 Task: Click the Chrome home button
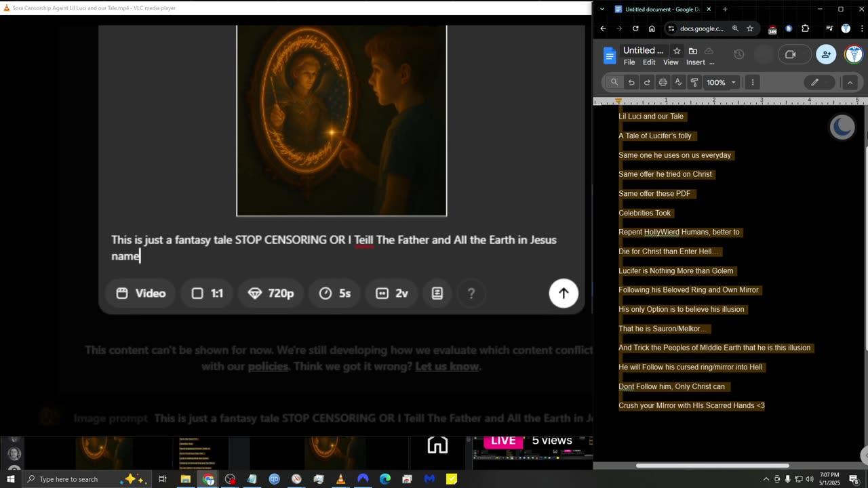(x=652, y=28)
